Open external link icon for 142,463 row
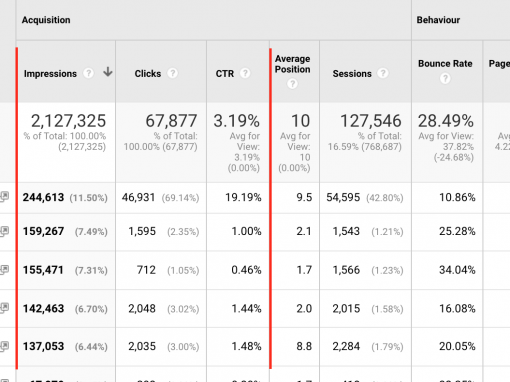 pos(4,307)
